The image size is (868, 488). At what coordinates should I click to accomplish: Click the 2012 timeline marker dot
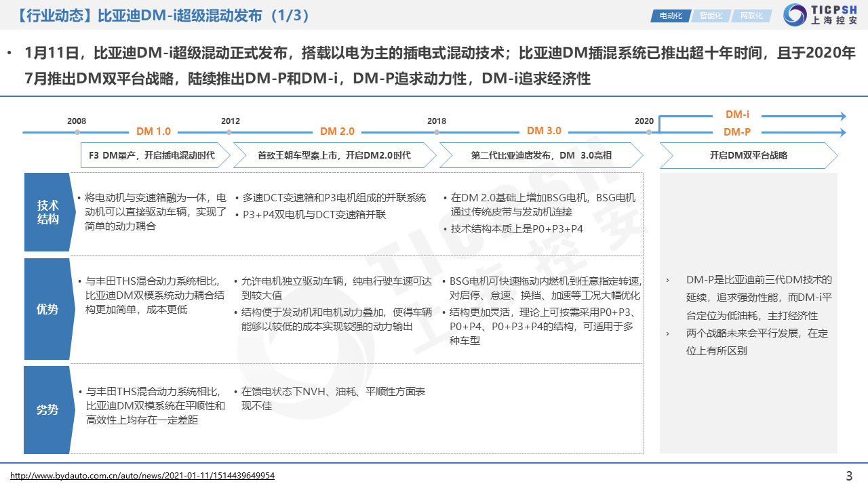(231, 131)
